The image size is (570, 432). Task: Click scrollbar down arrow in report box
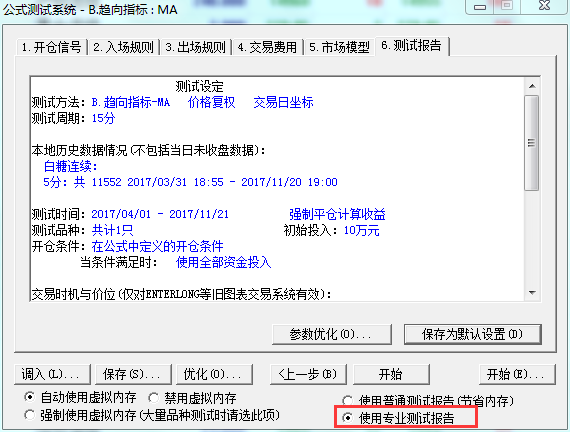[532, 293]
